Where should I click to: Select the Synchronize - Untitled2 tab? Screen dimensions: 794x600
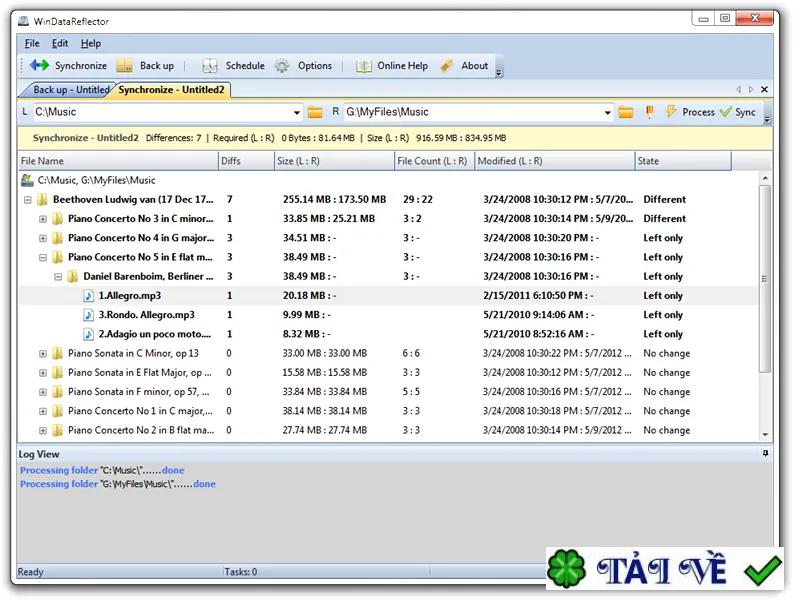171,90
